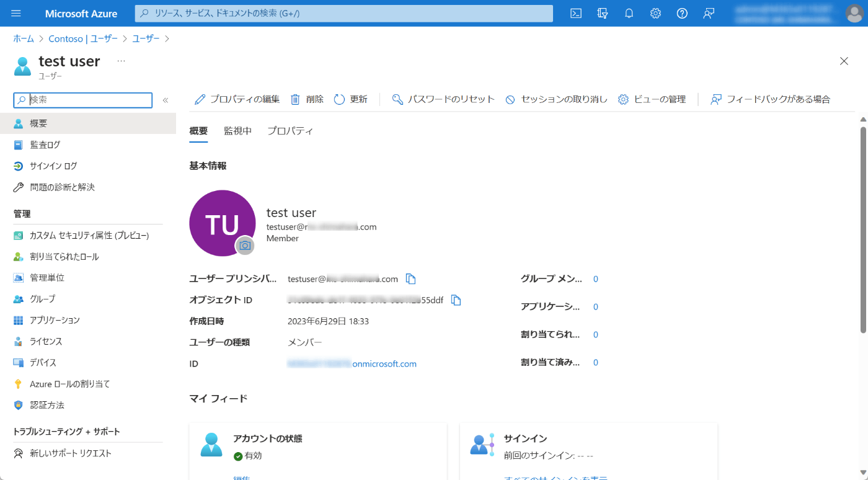
Task: Open the more options ellipsis next to test user
Action: (121, 61)
